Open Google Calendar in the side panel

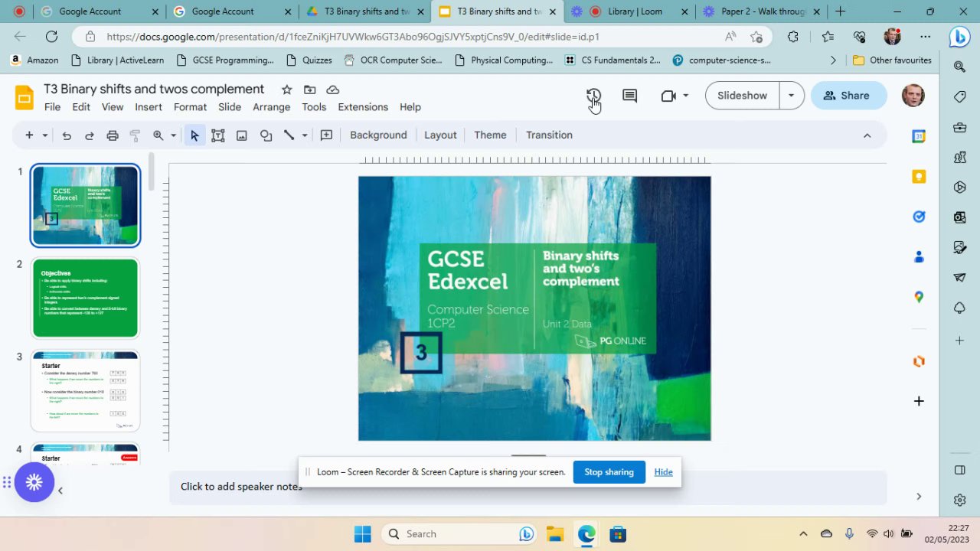tap(919, 136)
